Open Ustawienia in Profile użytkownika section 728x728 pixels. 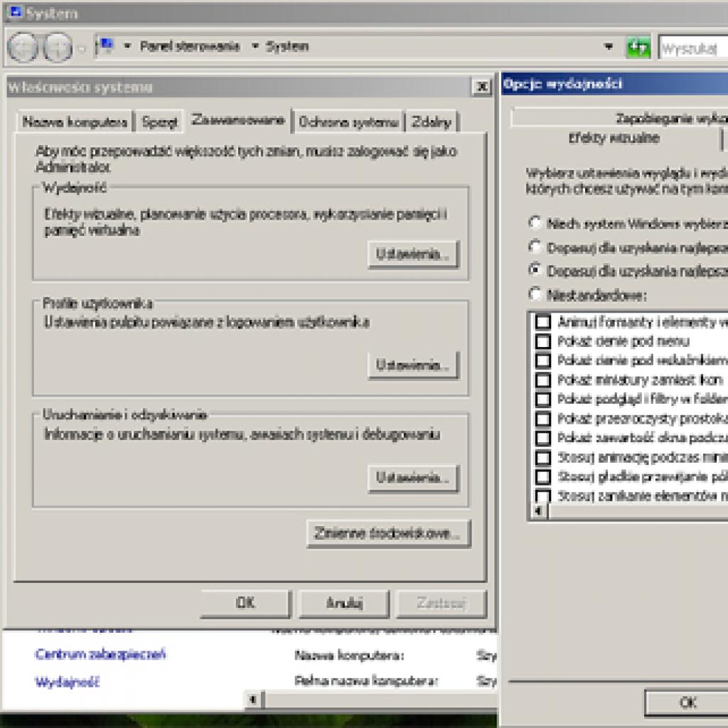(413, 365)
